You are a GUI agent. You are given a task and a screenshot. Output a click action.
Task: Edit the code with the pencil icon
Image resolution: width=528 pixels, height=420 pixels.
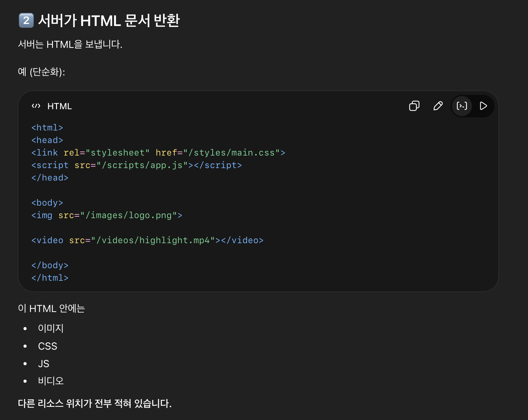click(438, 106)
